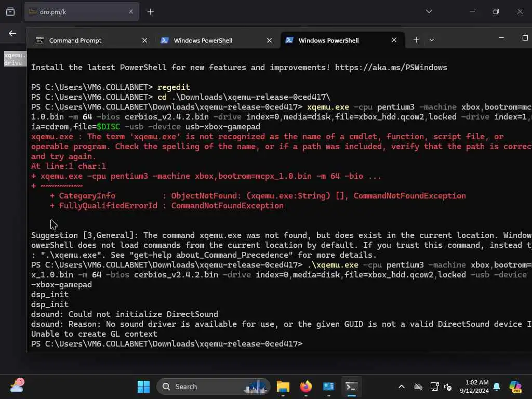Click the CommandNotFoundException error ID text
The image size is (532, 399).
[227, 206]
